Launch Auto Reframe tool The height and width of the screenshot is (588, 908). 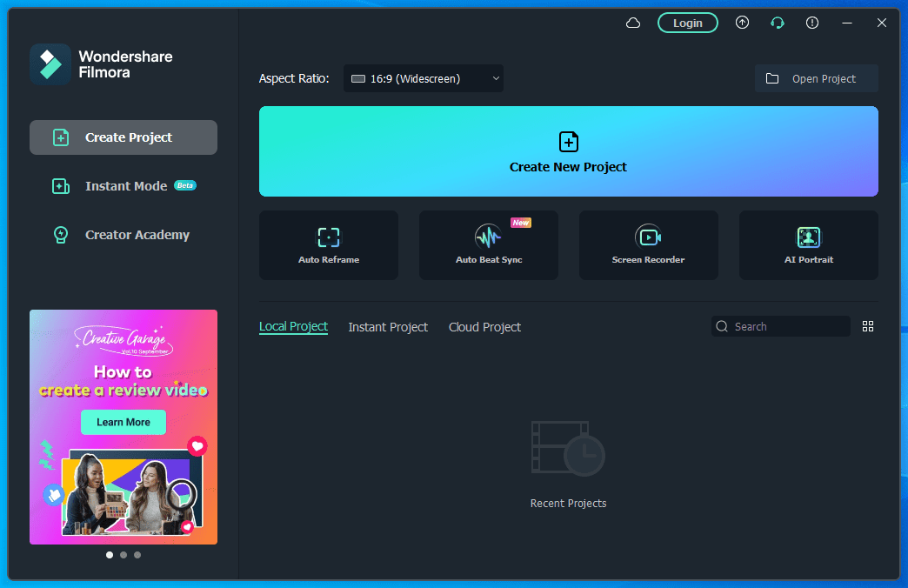[329, 245]
